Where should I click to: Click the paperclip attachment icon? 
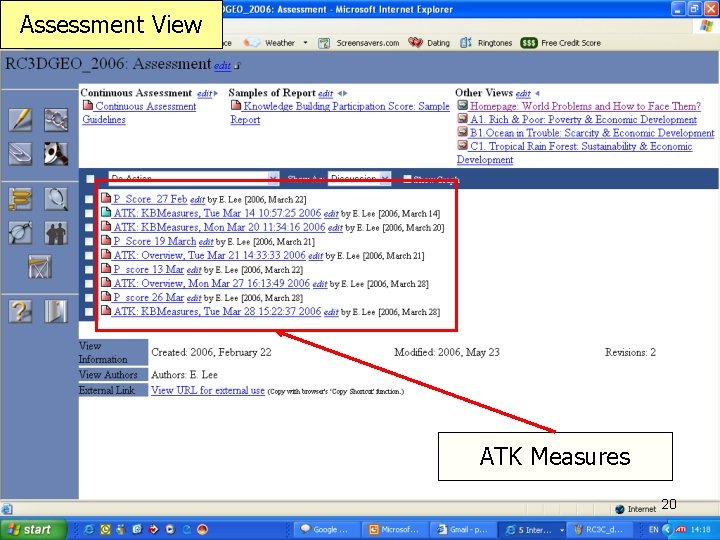tap(20, 153)
